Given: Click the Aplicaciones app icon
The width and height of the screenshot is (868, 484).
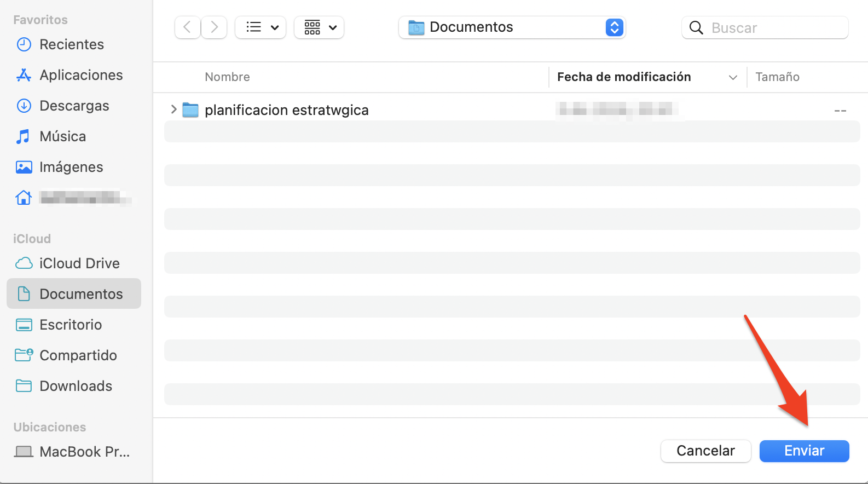Looking at the screenshot, I should 24,75.
